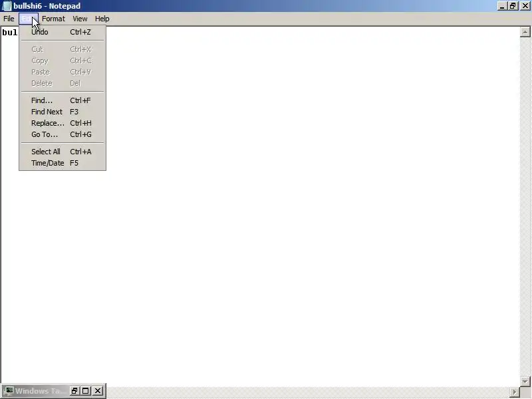Image resolution: width=532 pixels, height=399 pixels.
Task: Open the Help menu
Action: [102, 19]
